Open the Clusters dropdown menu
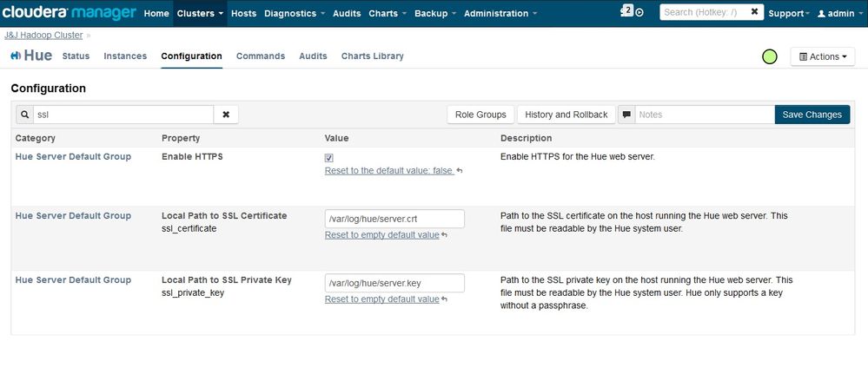This screenshot has width=868, height=381. 200,13
